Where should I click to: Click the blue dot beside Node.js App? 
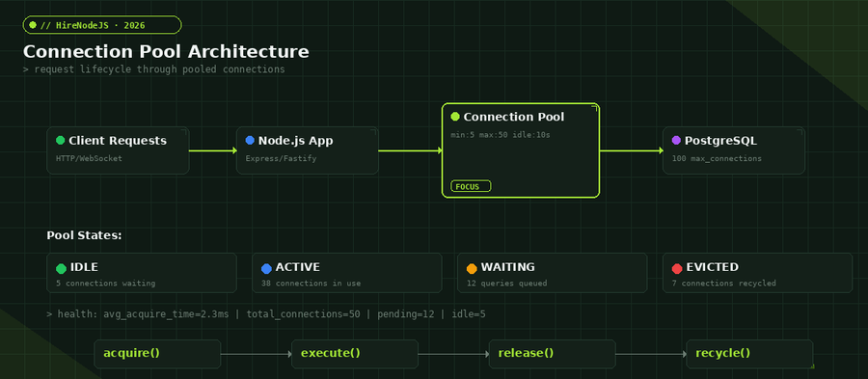pyautogui.click(x=250, y=141)
